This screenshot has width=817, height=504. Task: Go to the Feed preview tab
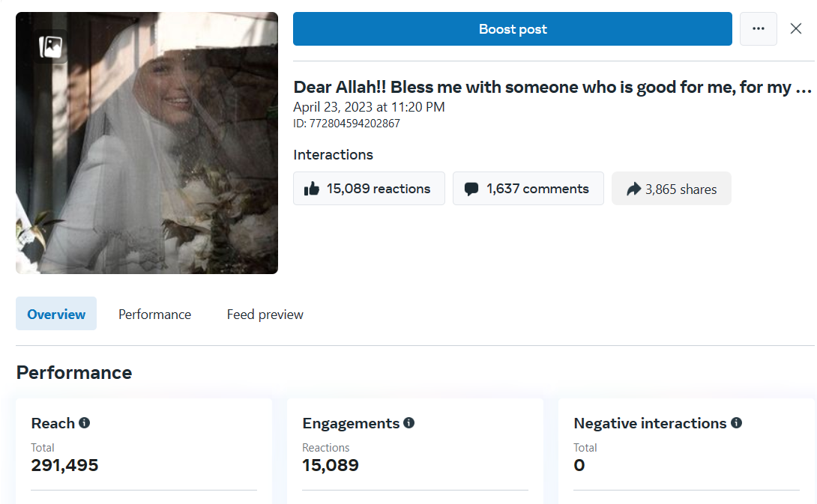(x=265, y=315)
